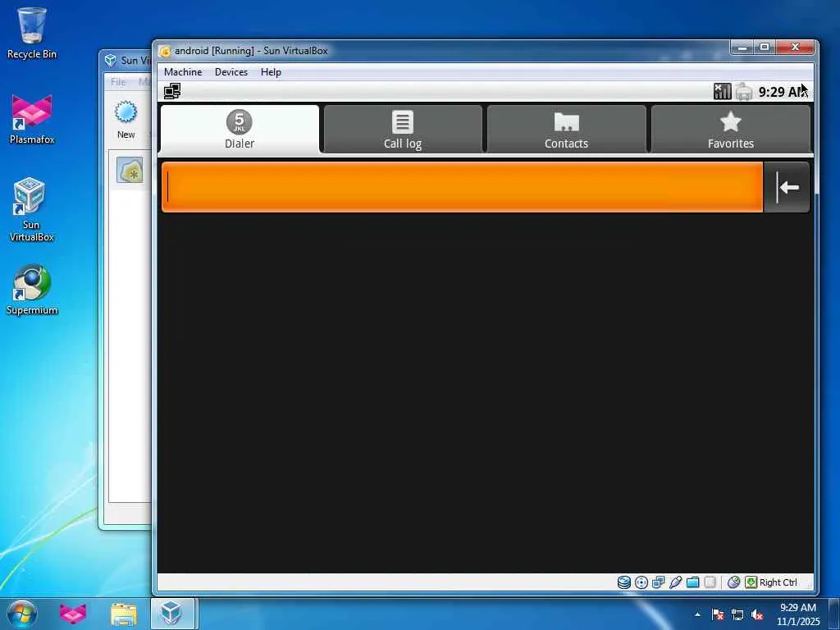The height and width of the screenshot is (630, 840).
Task: Click the USB devices indicator icon
Action: (676, 582)
